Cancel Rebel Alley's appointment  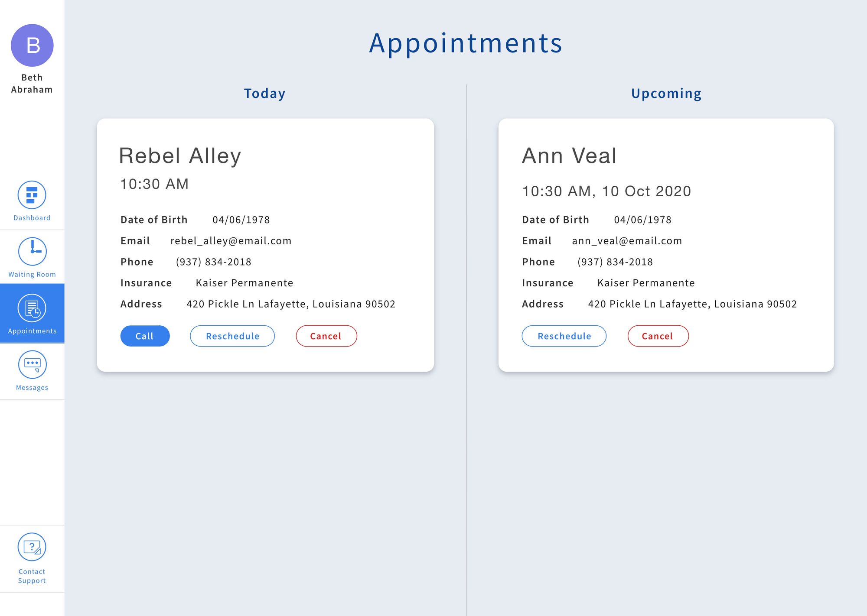[326, 336]
